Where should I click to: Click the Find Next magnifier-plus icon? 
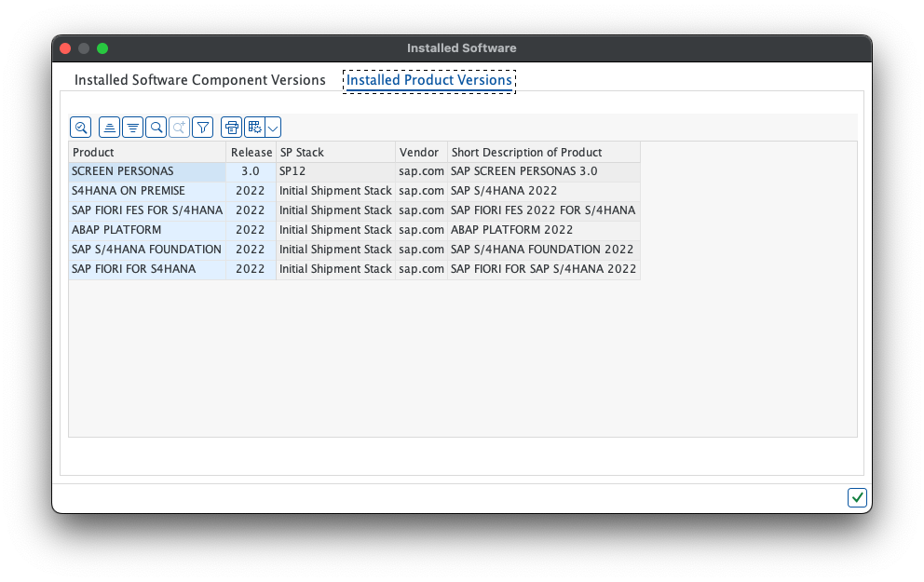click(x=179, y=128)
